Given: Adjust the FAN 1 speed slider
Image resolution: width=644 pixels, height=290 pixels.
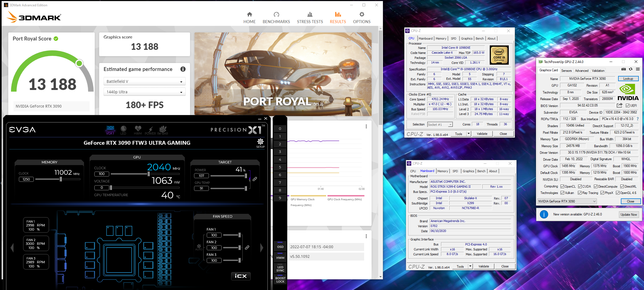Looking at the screenshot, I should pyautogui.click(x=239, y=235).
